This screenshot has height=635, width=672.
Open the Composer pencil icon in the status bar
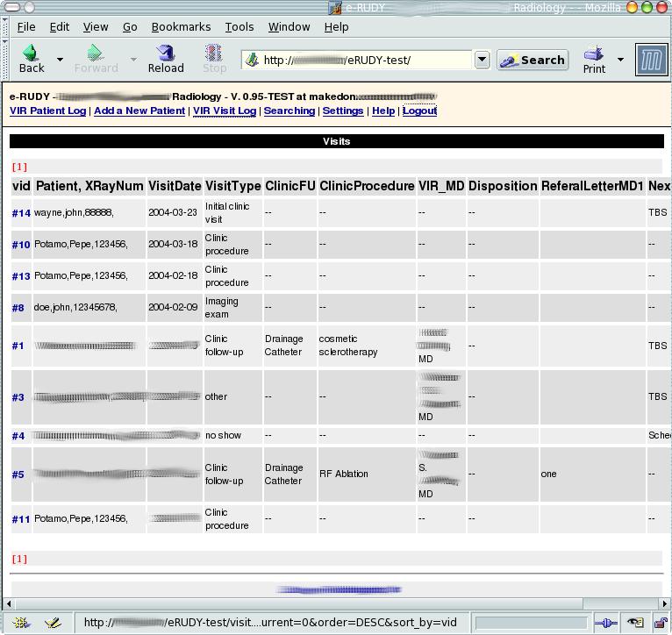[54, 622]
